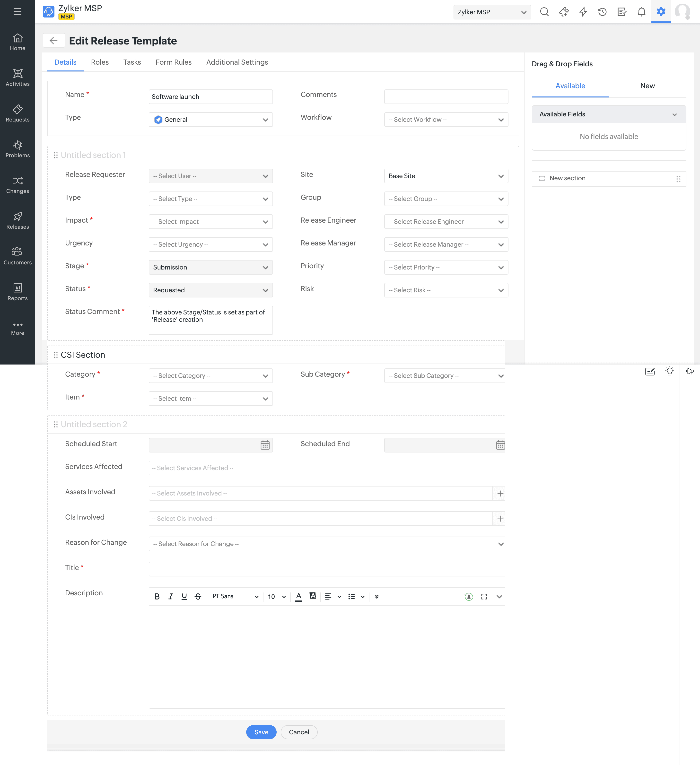
Task: Open the Select Workflow dropdown
Action: pyautogui.click(x=446, y=120)
